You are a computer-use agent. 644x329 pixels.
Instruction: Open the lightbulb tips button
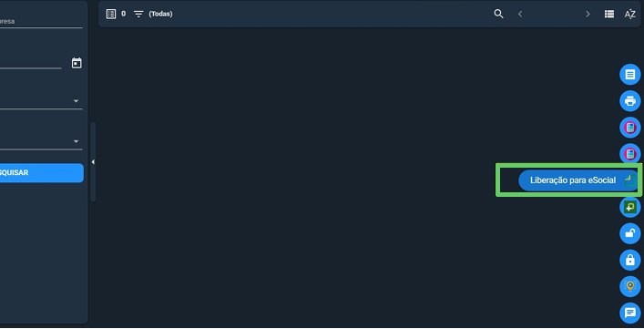(630, 286)
